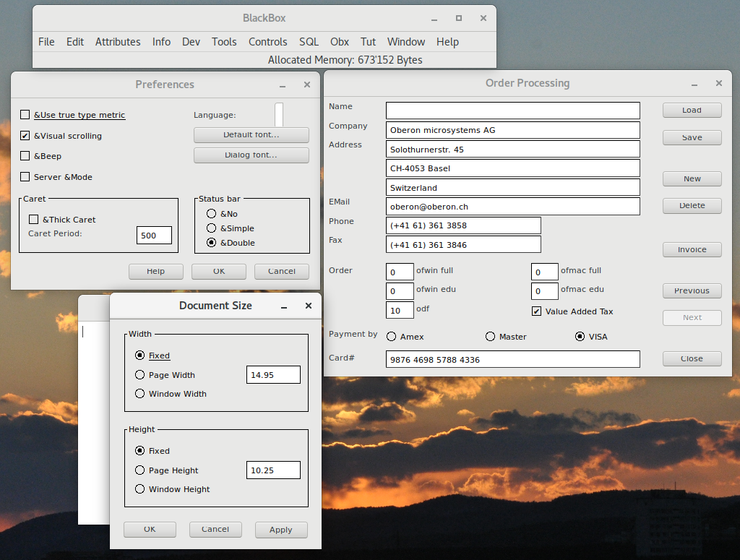Click the empty Name input field

(512, 111)
